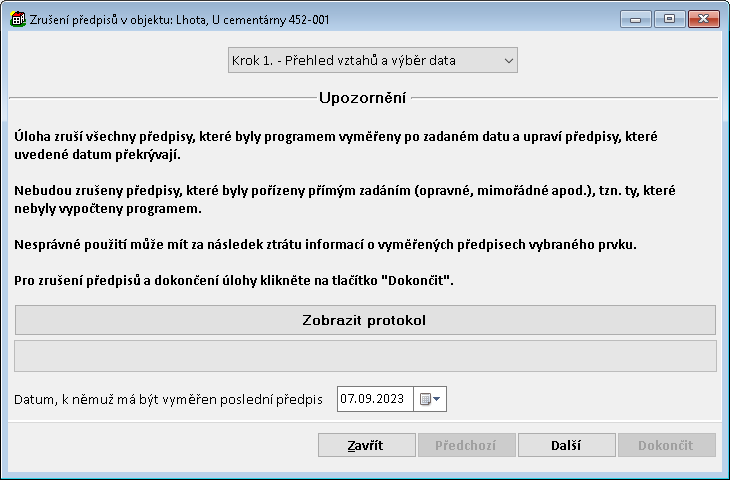Select the month '09' in the date field
This screenshot has width=730, height=480.
click(x=366, y=399)
